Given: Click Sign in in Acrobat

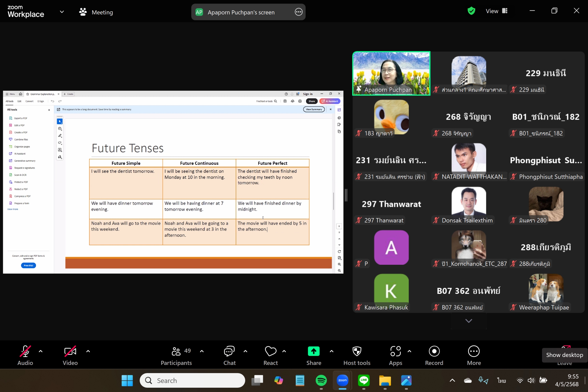Looking at the screenshot, I should [307, 94].
